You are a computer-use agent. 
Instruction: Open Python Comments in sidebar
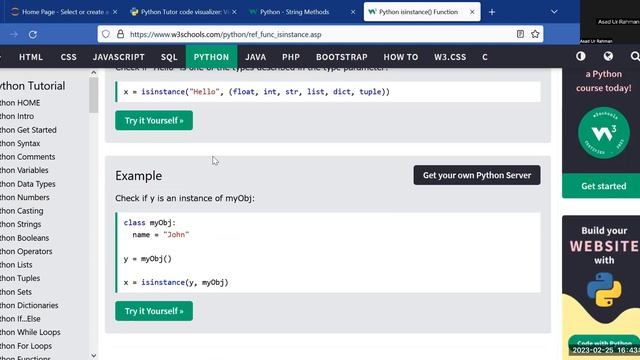click(x=27, y=157)
